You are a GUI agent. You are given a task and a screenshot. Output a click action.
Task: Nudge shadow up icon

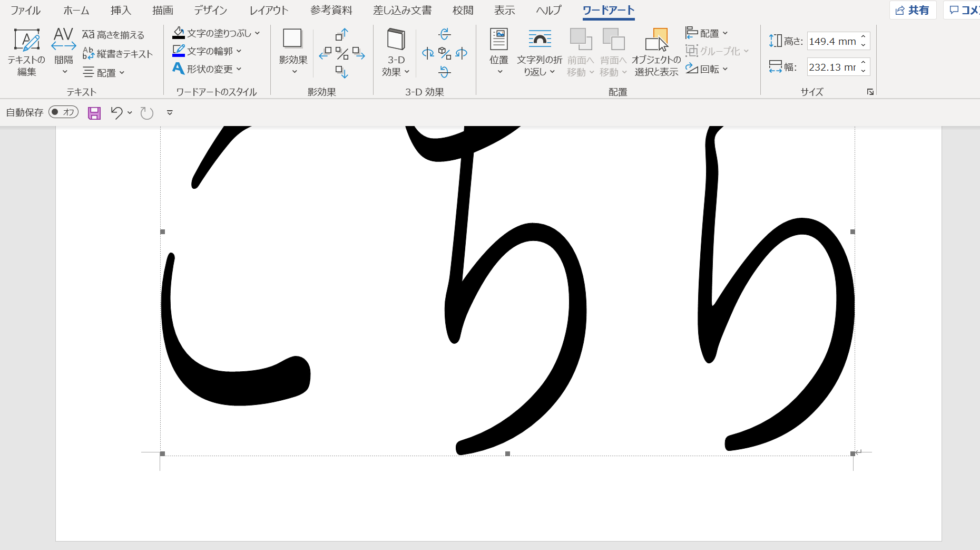tap(342, 35)
